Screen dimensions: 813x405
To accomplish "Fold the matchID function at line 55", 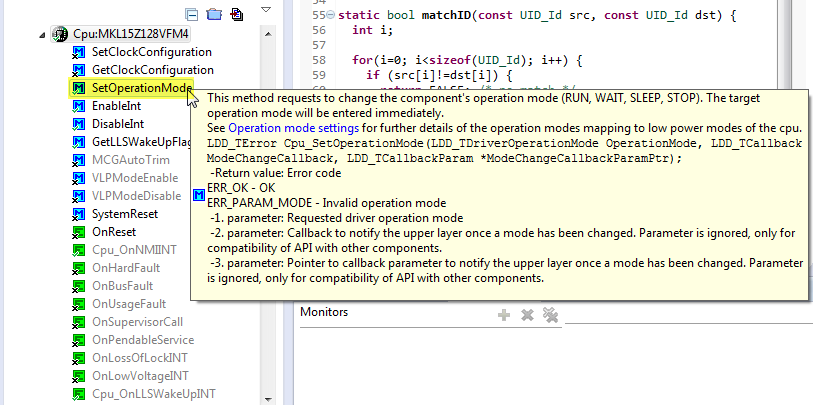I will click(332, 16).
